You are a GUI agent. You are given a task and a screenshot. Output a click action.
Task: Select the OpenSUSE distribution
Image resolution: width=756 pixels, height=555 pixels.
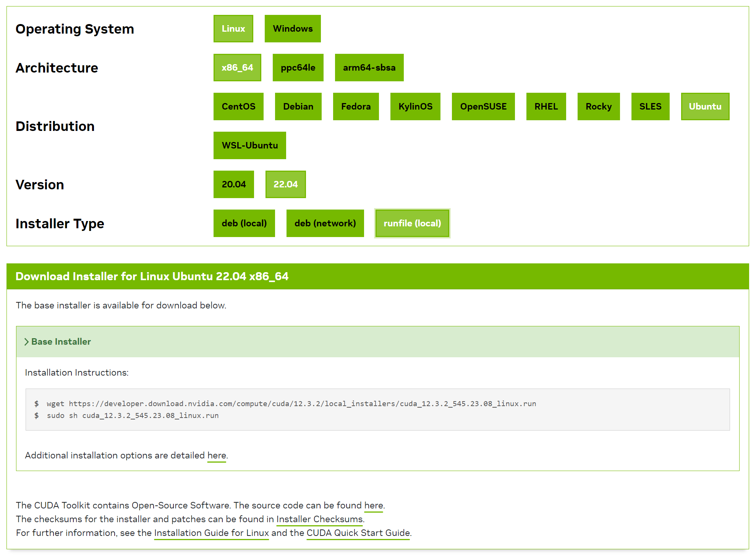click(x=483, y=106)
